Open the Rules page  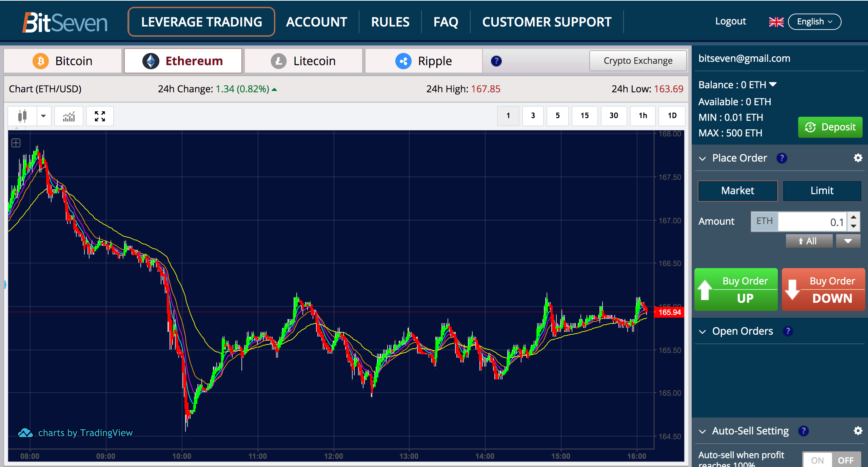coord(390,22)
